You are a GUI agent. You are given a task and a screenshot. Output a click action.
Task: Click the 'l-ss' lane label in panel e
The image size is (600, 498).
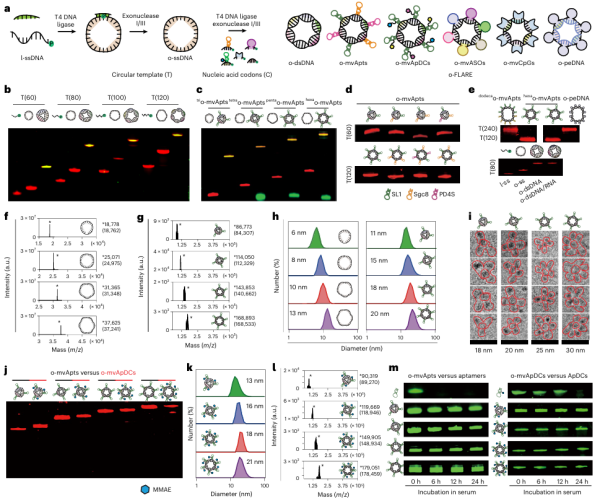(504, 183)
